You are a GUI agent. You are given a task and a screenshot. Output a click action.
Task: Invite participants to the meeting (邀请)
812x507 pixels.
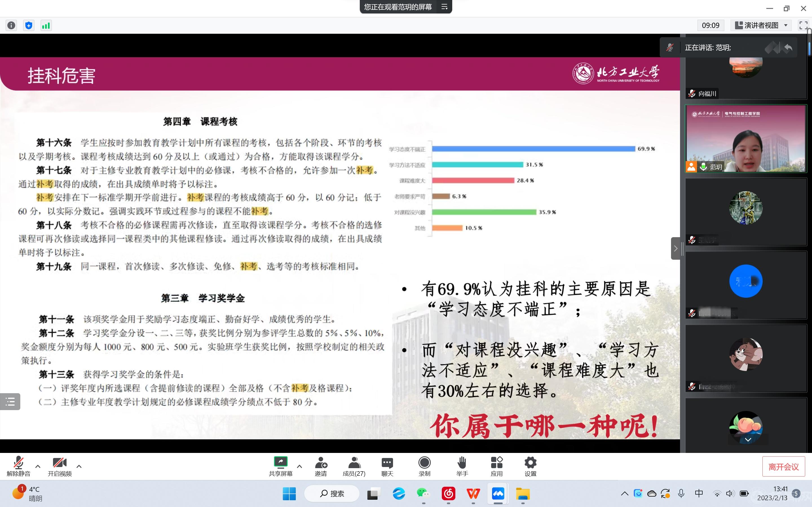click(321, 466)
